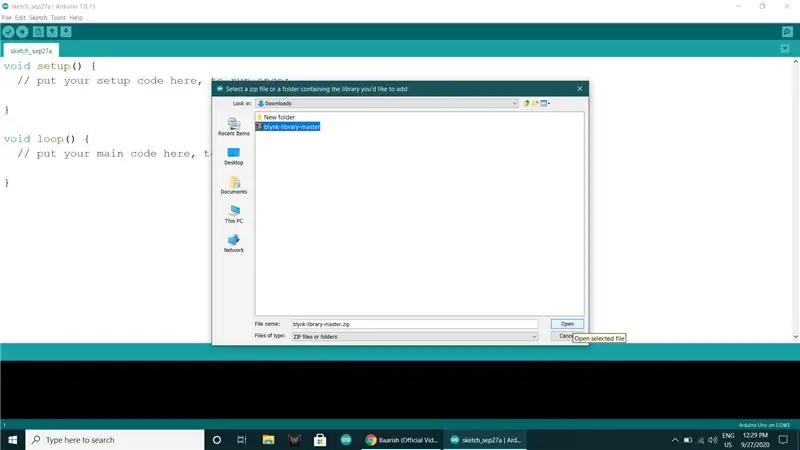800x450 pixels.
Task: Open the File menu
Action: coord(7,17)
